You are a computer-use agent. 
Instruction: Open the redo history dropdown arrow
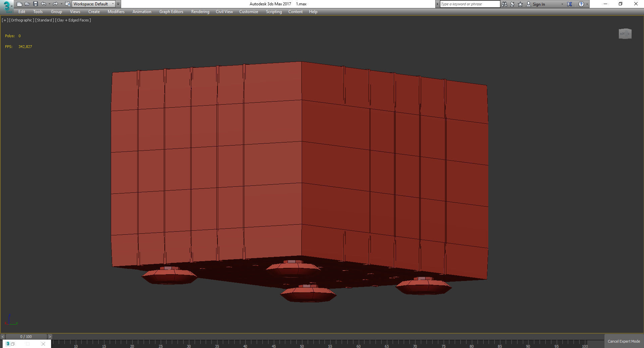tap(61, 4)
